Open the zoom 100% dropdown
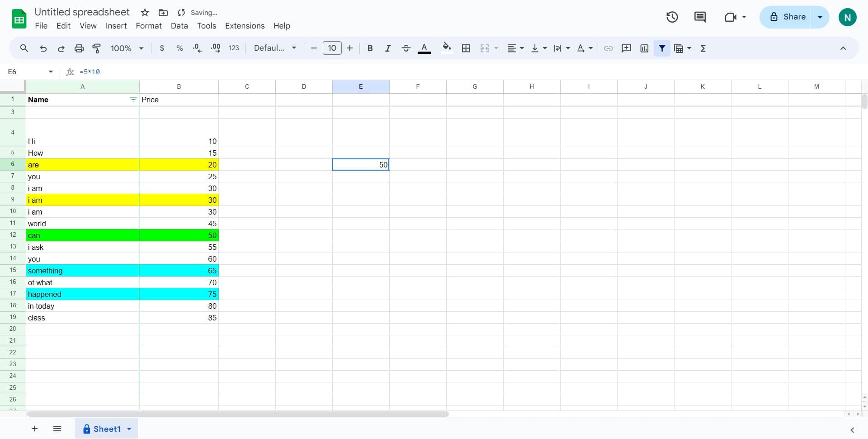 pos(127,48)
